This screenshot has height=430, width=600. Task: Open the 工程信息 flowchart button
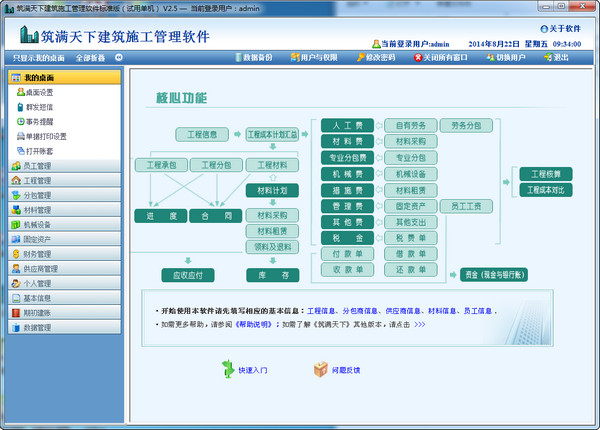(202, 134)
